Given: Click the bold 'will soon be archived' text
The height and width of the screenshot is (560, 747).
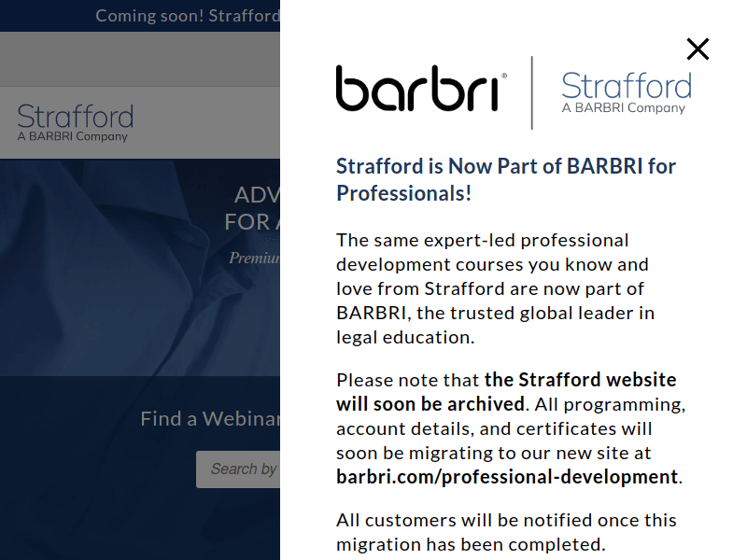Looking at the screenshot, I should click(x=430, y=404).
